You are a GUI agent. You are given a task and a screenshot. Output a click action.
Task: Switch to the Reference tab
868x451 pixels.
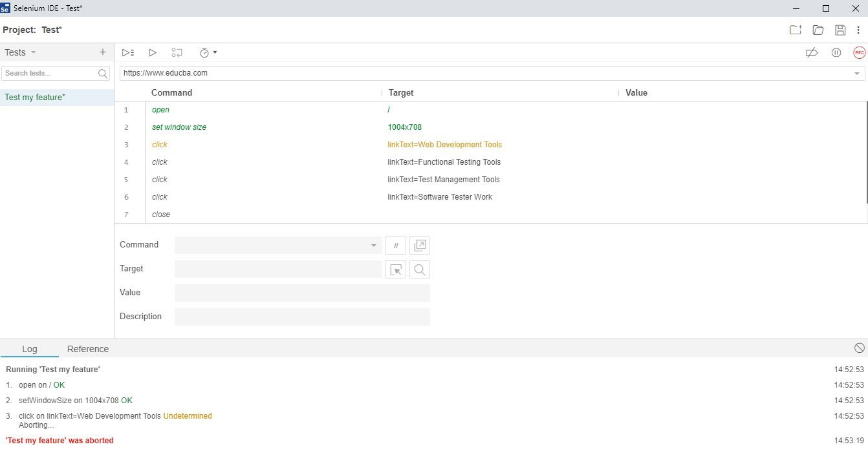88,349
